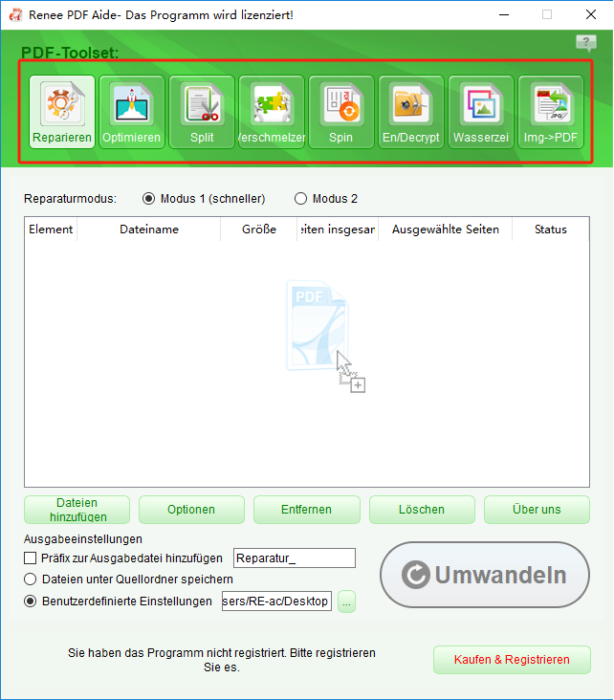Viewport: 614px width, 700px height.
Task: Switch to the Split tool
Action: (202, 112)
